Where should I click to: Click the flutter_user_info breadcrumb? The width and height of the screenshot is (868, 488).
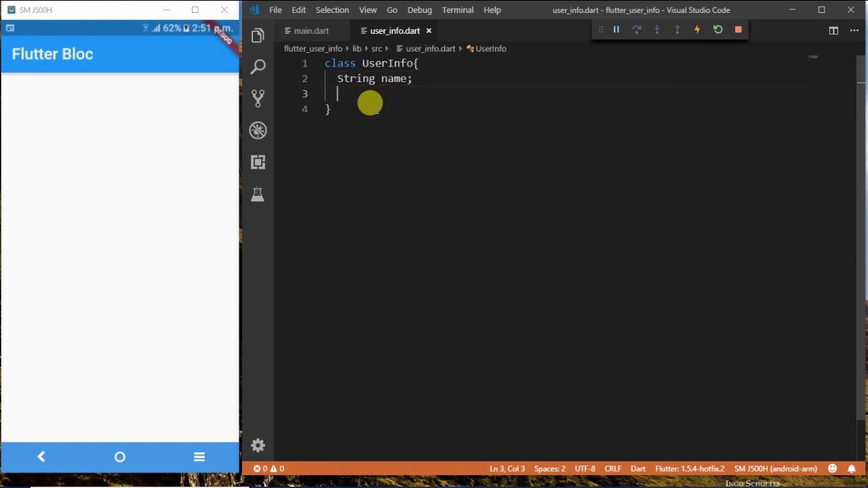(313, 49)
